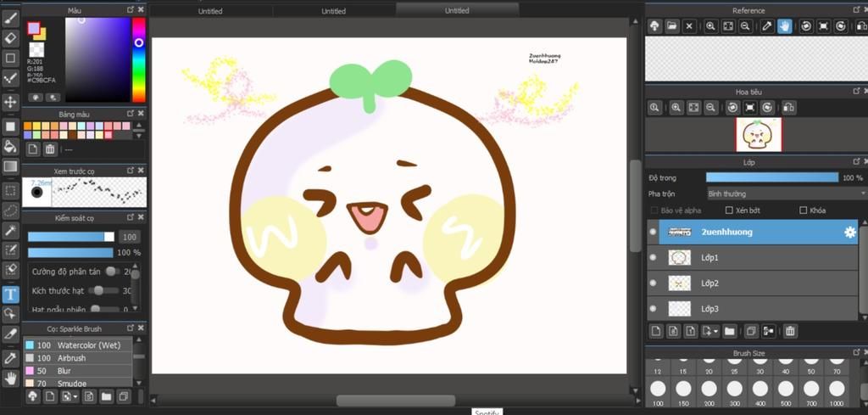
Task: Delete palette color with trash icon in Bảng màu
Action: click(x=50, y=149)
